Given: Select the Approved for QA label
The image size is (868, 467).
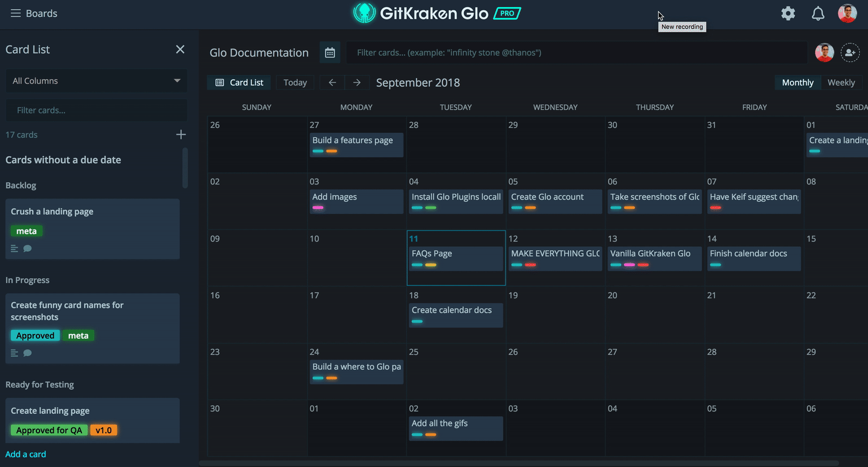Looking at the screenshot, I should click(49, 430).
